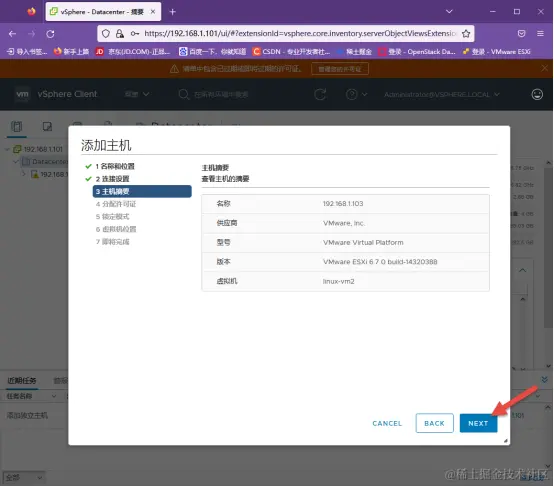Select 192.168.1.101 in the inventory tree

click(x=43, y=149)
